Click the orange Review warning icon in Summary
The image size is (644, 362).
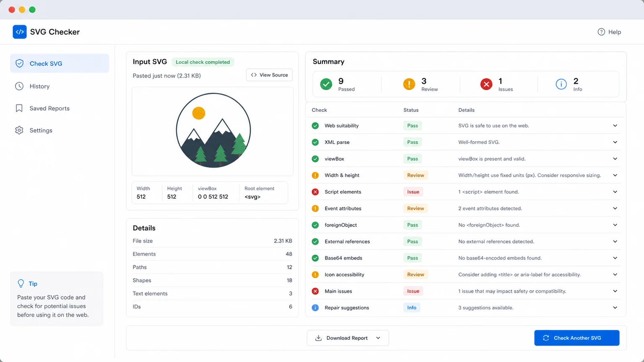(x=409, y=84)
